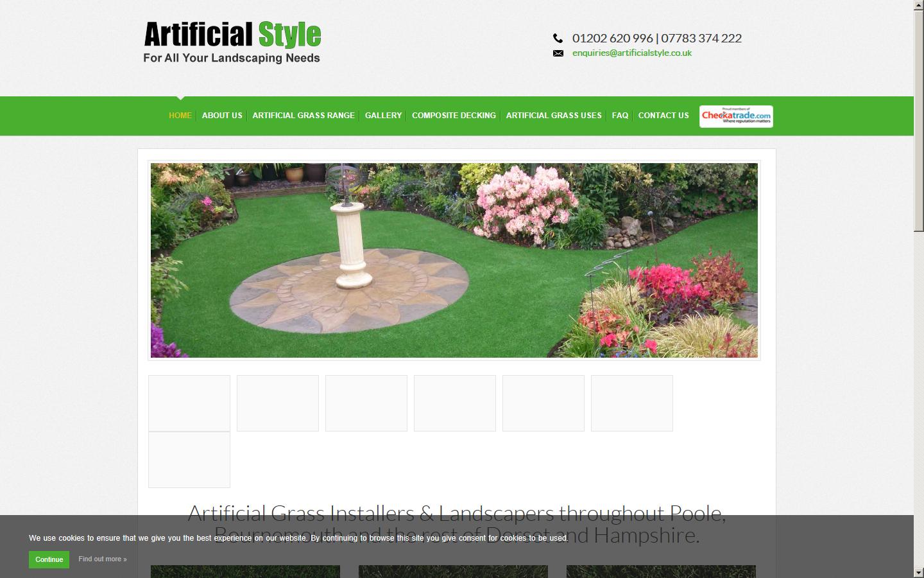Click the phone receiver icon in header
Image resolution: width=924 pixels, height=578 pixels.
click(558, 39)
